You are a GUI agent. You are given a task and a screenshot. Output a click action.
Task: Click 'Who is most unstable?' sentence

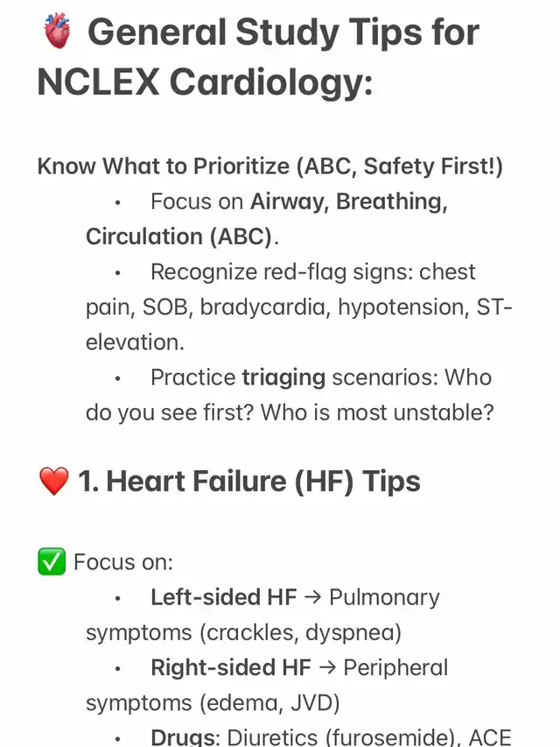(377, 412)
